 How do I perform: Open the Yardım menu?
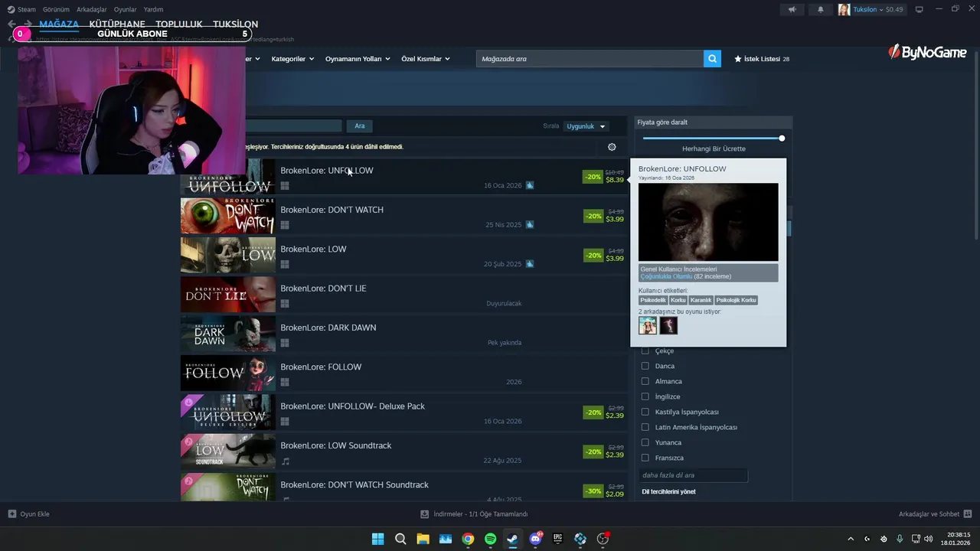pos(153,9)
